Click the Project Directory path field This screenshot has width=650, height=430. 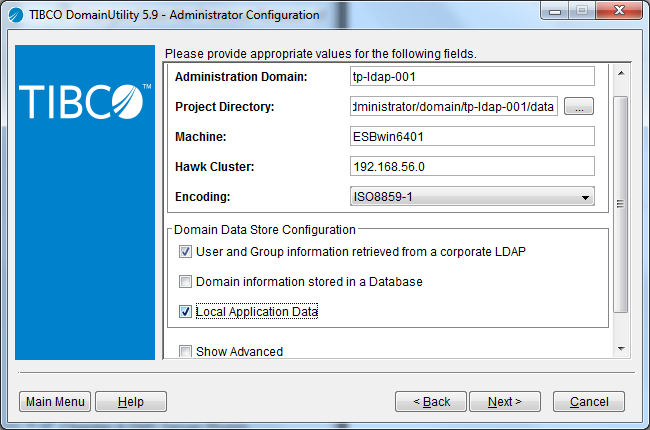pos(454,107)
